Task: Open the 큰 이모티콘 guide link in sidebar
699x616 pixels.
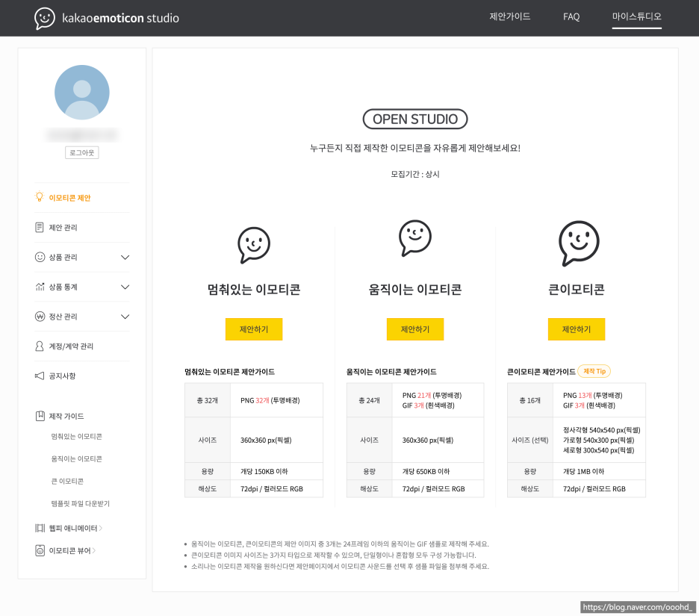Action: coord(67,481)
